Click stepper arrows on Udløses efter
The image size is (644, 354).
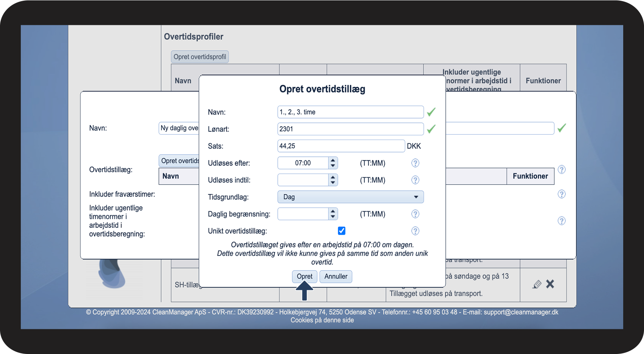[333, 163]
